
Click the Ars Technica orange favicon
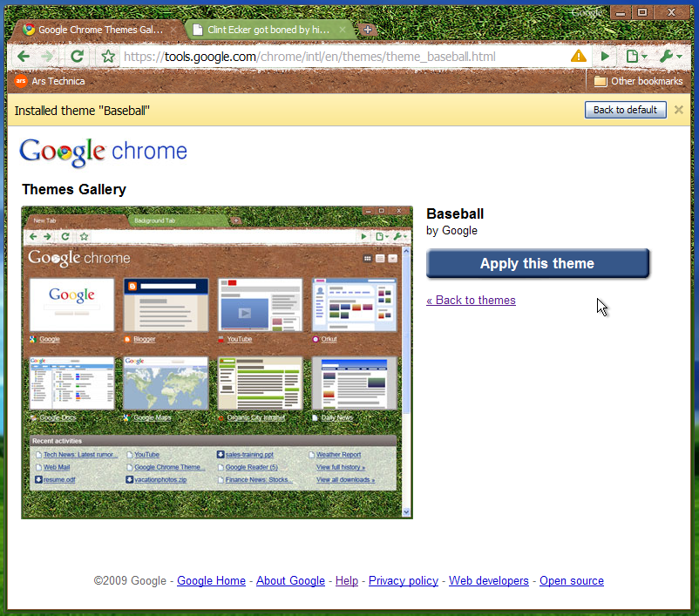tap(21, 81)
